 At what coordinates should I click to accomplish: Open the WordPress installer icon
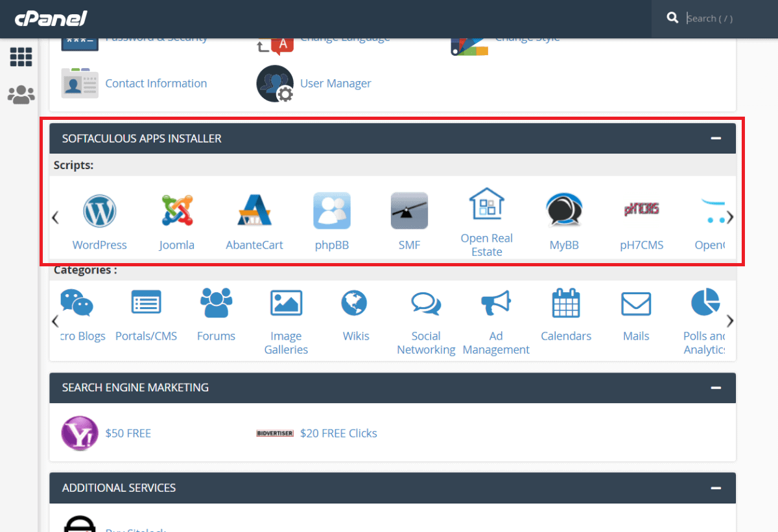pyautogui.click(x=99, y=211)
